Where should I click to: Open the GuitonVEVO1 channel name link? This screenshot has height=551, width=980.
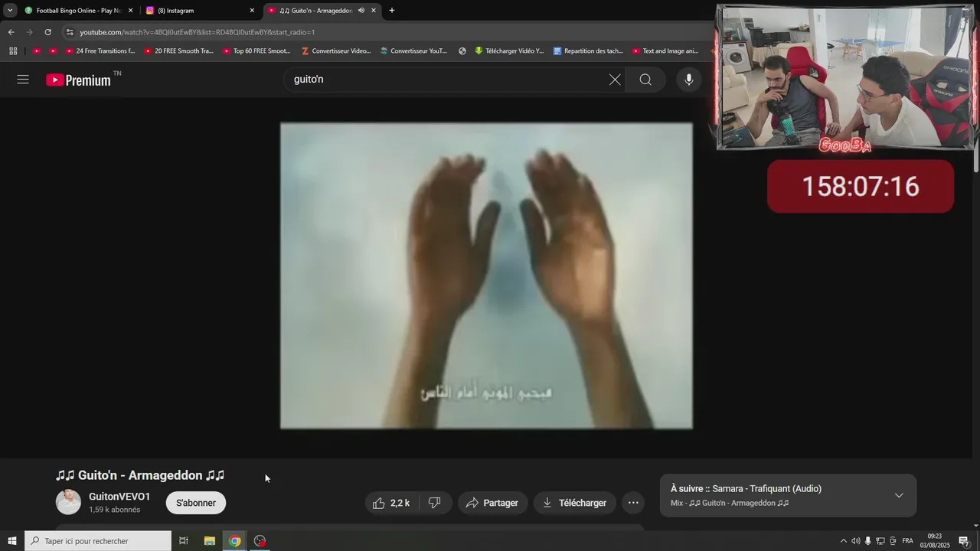(119, 497)
